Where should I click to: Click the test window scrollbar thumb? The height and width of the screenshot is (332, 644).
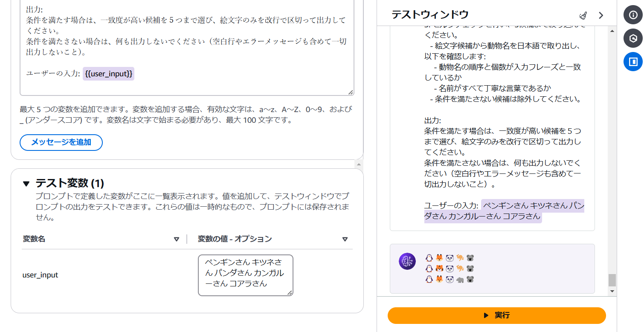612,280
